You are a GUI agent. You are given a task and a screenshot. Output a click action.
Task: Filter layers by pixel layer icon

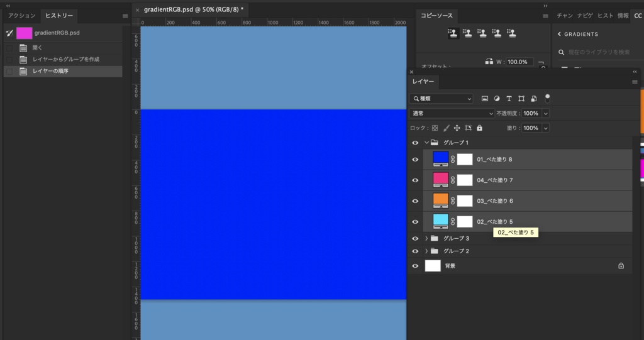tap(485, 99)
